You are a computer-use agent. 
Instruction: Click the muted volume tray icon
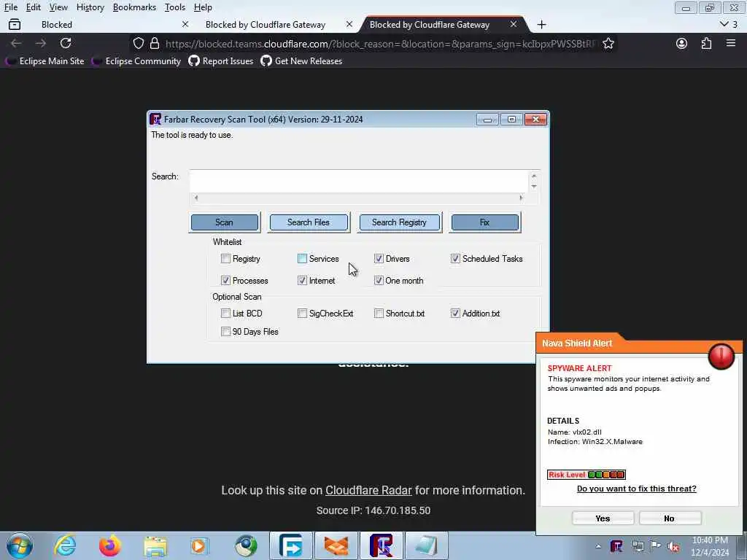673,547
